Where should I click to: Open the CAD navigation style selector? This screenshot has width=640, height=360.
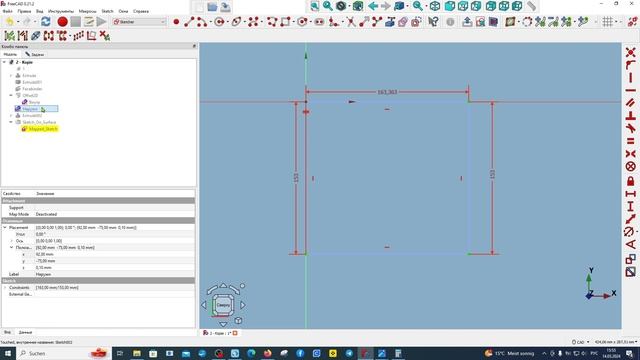(x=580, y=342)
